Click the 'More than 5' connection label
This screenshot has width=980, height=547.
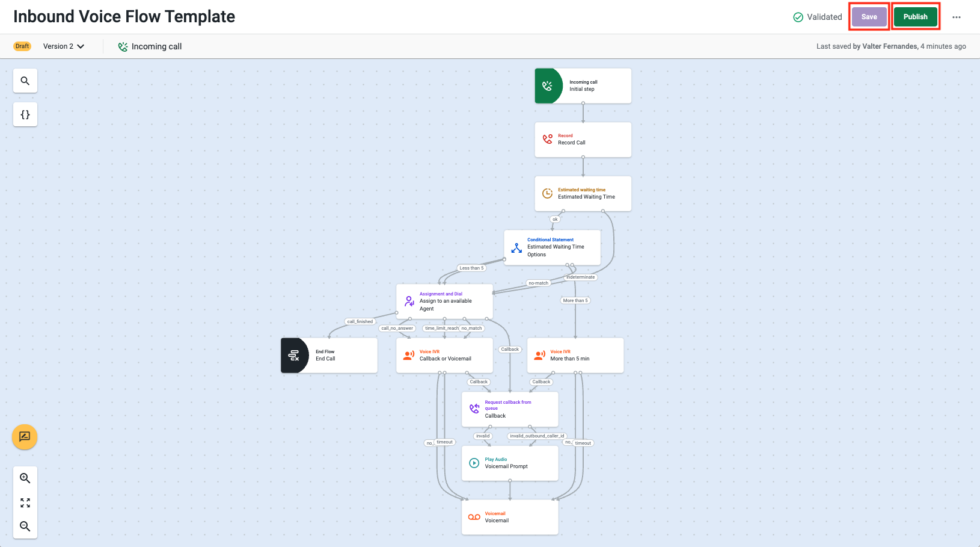(x=575, y=300)
